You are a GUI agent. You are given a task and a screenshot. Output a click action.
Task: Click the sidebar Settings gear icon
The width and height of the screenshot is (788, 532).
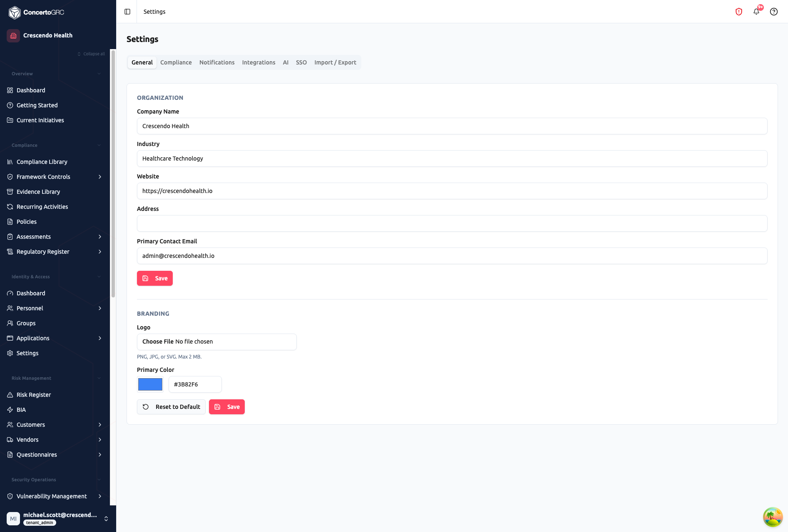click(x=10, y=353)
